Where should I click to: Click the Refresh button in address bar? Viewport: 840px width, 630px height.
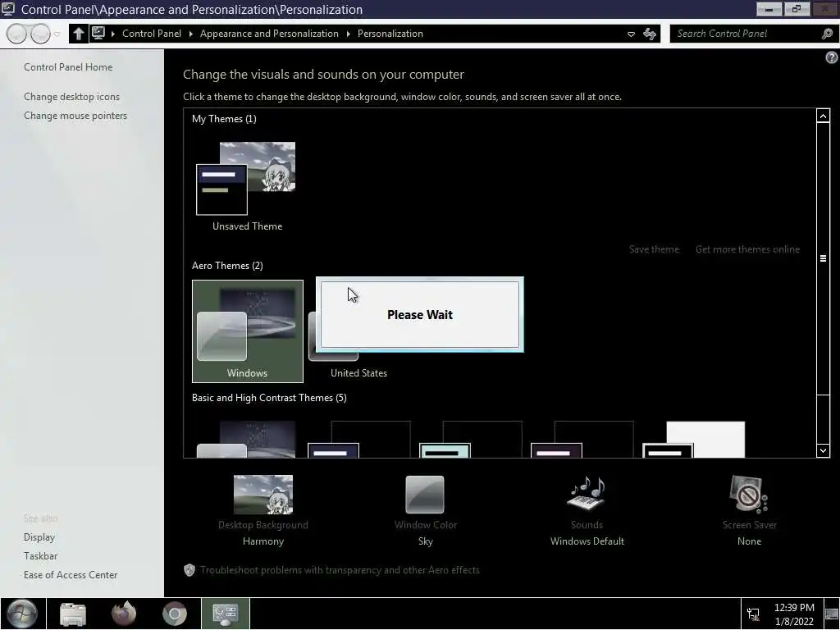click(x=650, y=34)
